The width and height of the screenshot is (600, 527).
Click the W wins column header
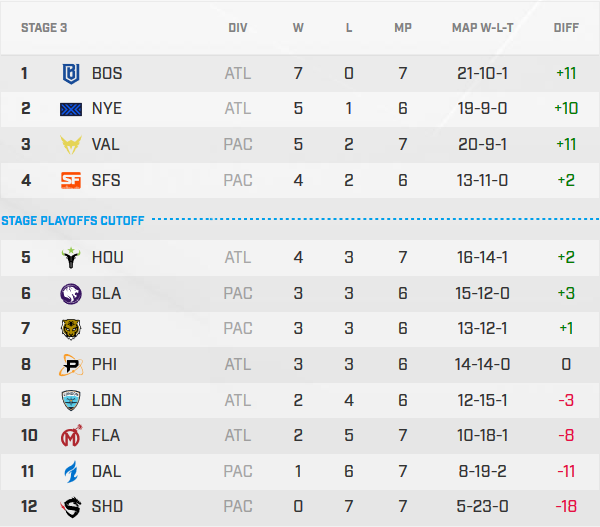298,28
